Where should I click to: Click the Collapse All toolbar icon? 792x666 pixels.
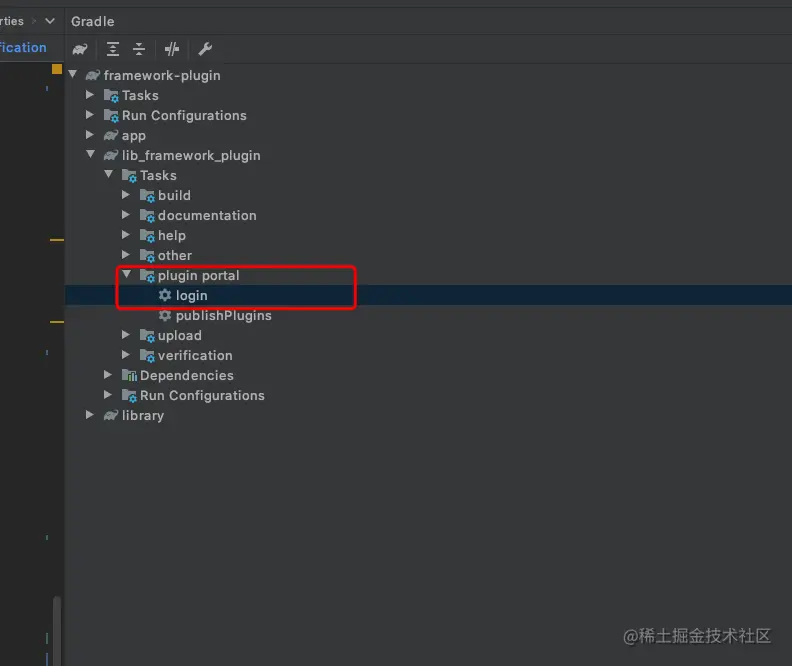click(x=139, y=49)
